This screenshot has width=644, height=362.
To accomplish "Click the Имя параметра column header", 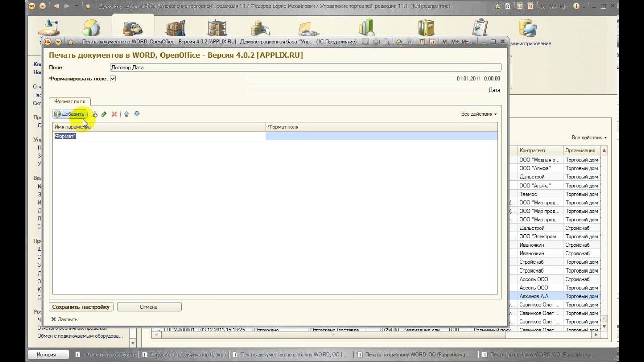I will pos(159,127).
